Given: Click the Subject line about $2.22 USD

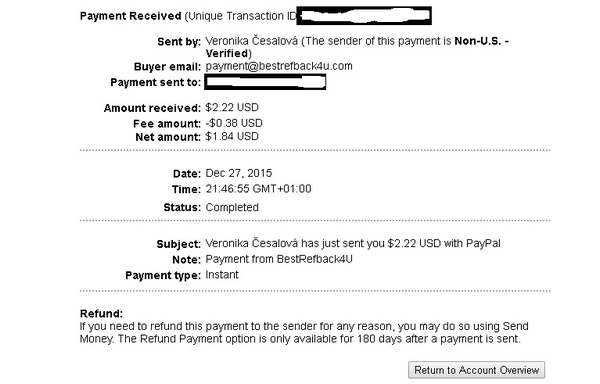Looking at the screenshot, I should pyautogui.click(x=353, y=244).
